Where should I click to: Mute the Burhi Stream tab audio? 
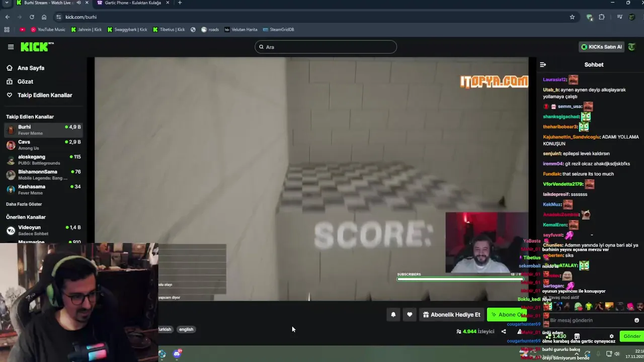click(x=78, y=3)
